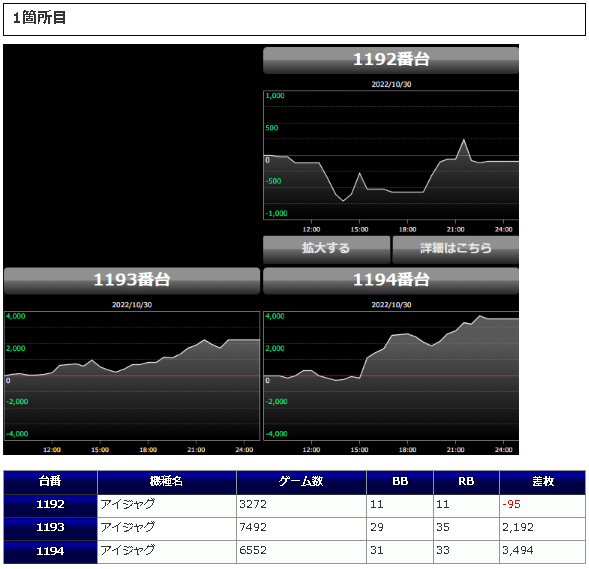Click the BB column header
Viewport: 589px width, 569px height.
click(400, 482)
